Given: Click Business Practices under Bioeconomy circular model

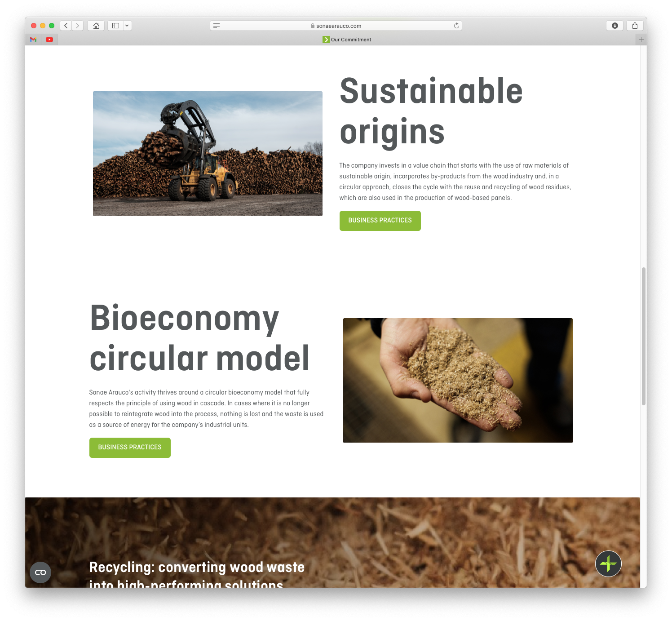Looking at the screenshot, I should click(x=130, y=448).
